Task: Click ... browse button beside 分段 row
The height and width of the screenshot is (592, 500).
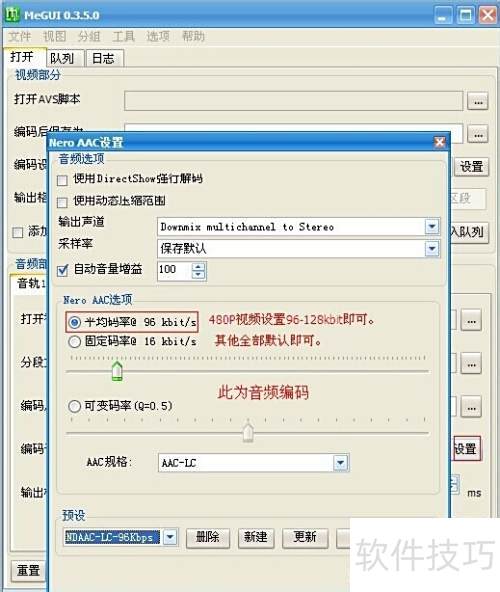Action: click(471, 364)
